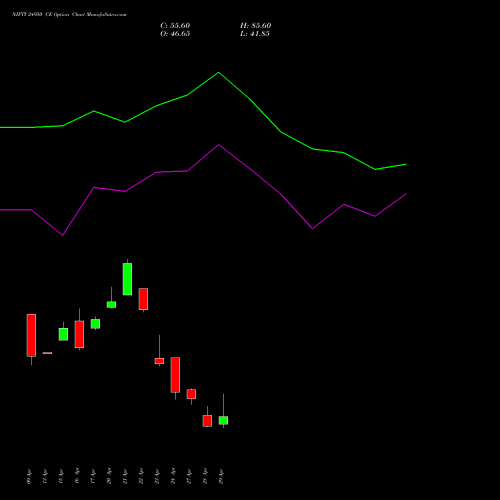Click the red candle on 28 Apr
Image resolution: width=500 pixels, height=500 pixels.
tap(207, 421)
